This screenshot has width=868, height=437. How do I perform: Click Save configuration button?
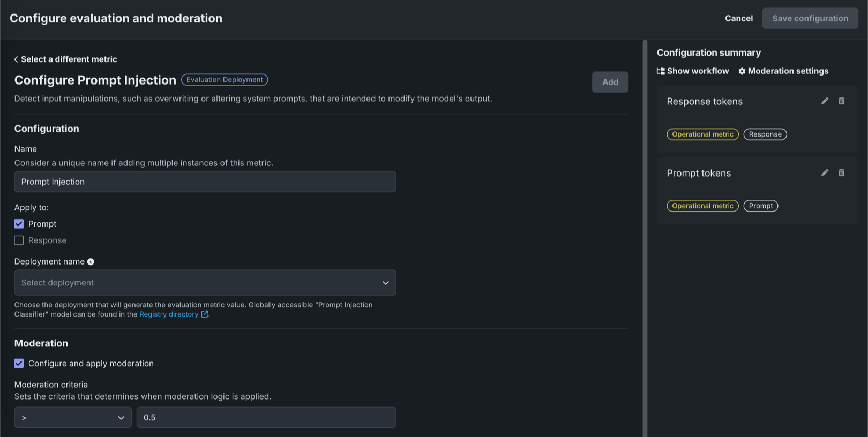coord(810,18)
